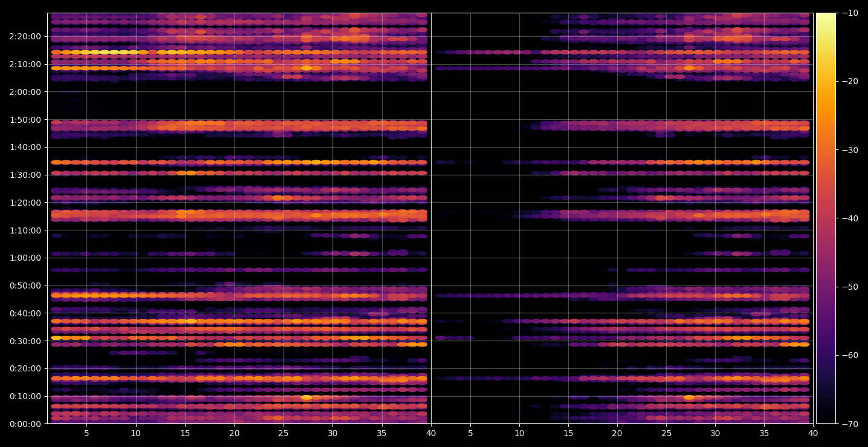
Task: Select the 2:20:00 tick label
Action: tap(25, 36)
